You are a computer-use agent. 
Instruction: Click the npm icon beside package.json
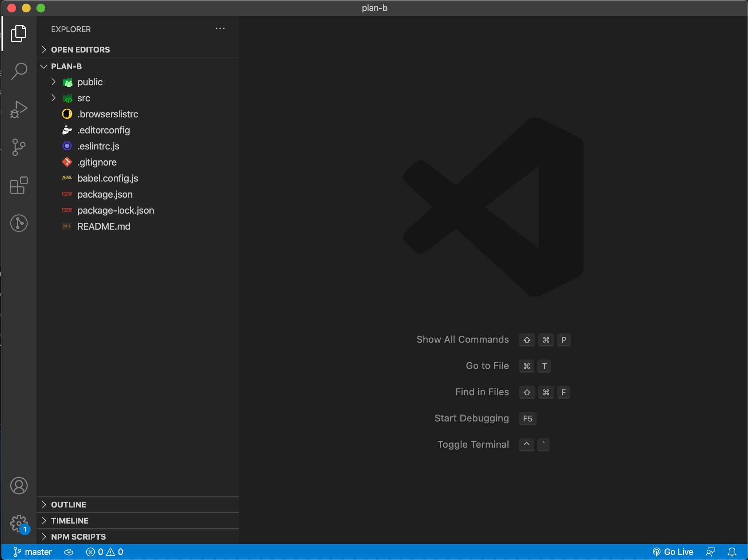pos(67,194)
